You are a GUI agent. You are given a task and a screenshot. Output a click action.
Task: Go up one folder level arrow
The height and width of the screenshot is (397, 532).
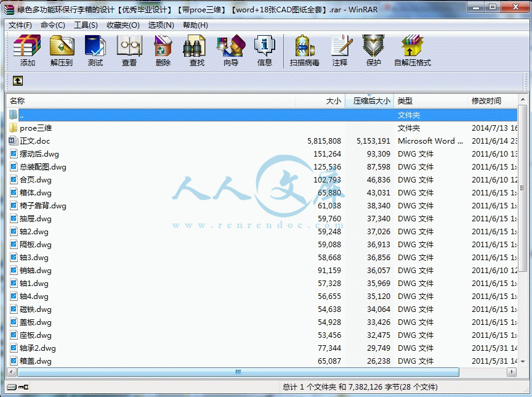pos(18,81)
